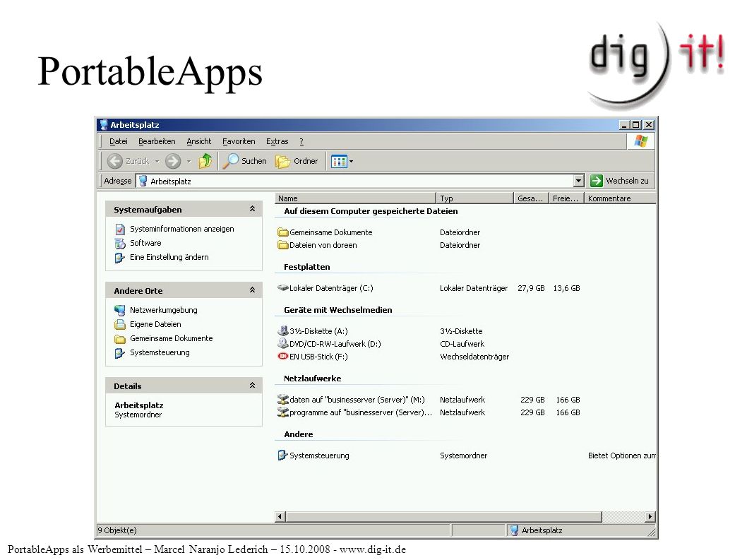The height and width of the screenshot is (560, 747).
Task: Click the Festplatten group heading
Action: click(x=307, y=267)
